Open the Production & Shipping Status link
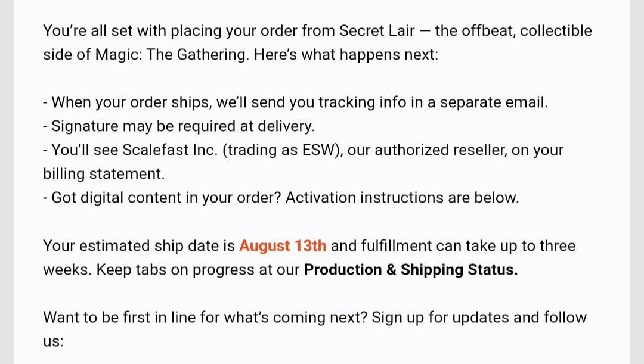Screen dimensions: 644x364 tap(411, 270)
